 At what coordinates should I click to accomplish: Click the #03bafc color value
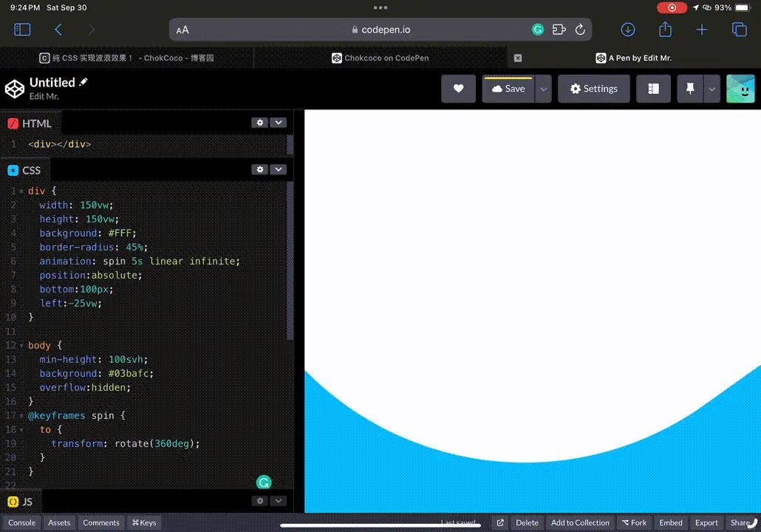click(x=128, y=374)
